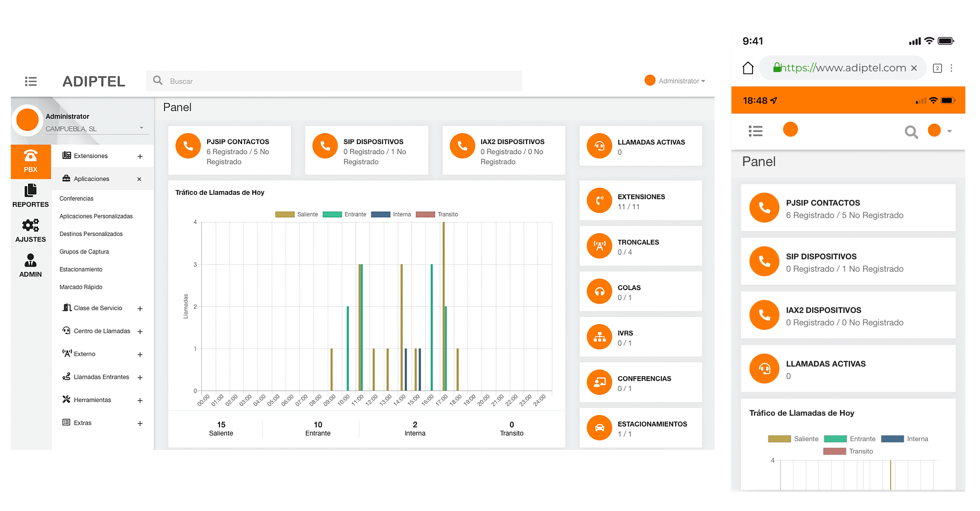Click the mobile browser home icon

pyautogui.click(x=748, y=68)
